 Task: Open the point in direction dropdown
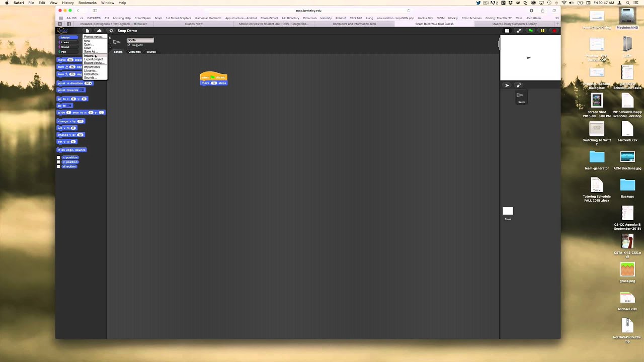91,83
